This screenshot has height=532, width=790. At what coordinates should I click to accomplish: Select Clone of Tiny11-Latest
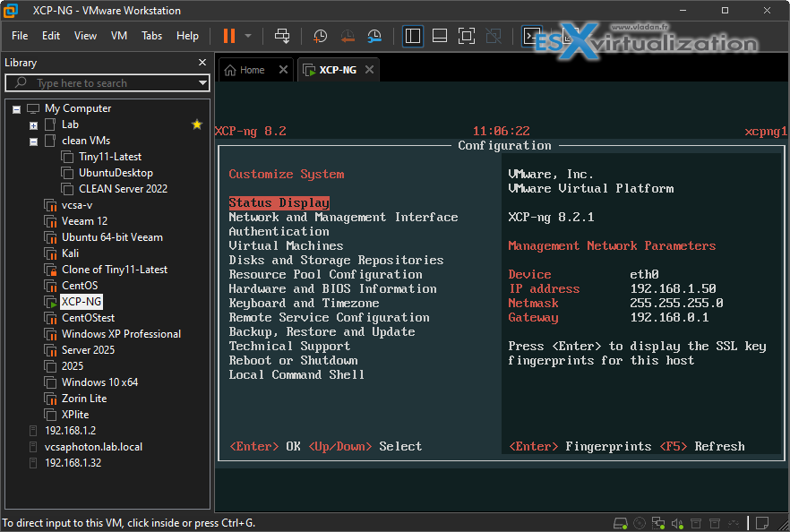pos(115,270)
